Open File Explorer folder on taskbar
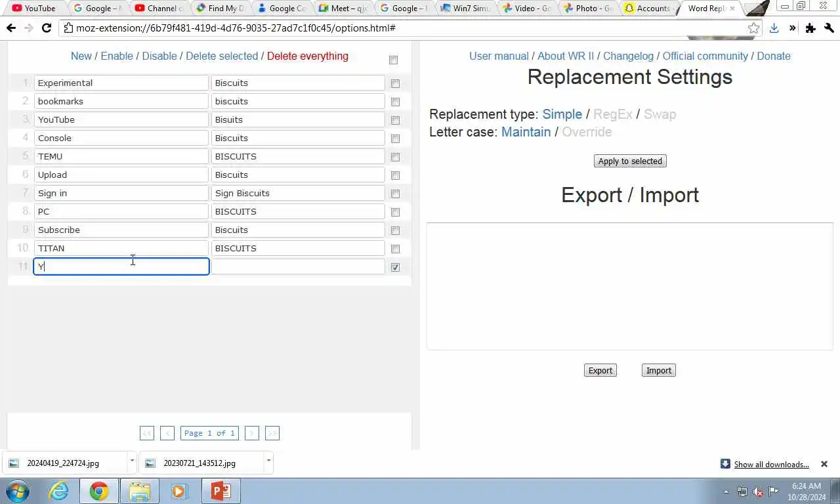Viewport: 840px width, 504px height. pos(140,491)
